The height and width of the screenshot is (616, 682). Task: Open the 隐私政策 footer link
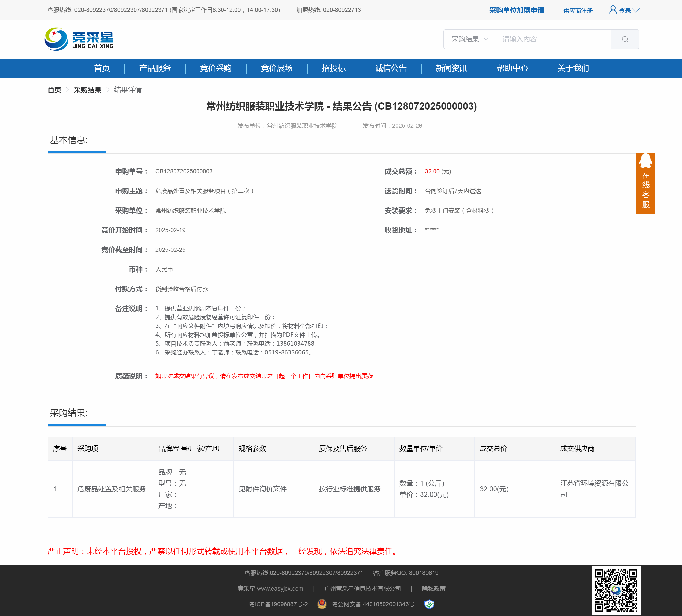[x=433, y=589]
